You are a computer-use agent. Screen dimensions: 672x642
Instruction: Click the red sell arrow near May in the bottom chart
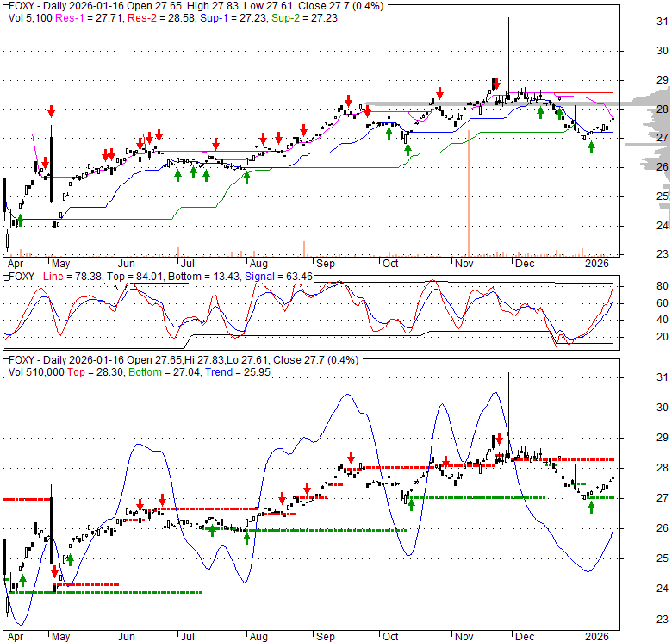coord(54,570)
